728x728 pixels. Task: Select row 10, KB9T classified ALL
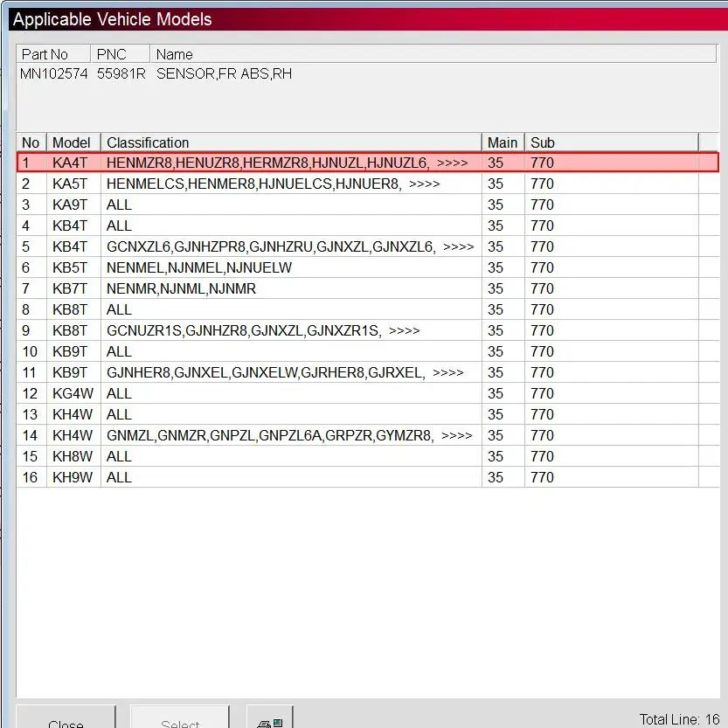[368, 351]
